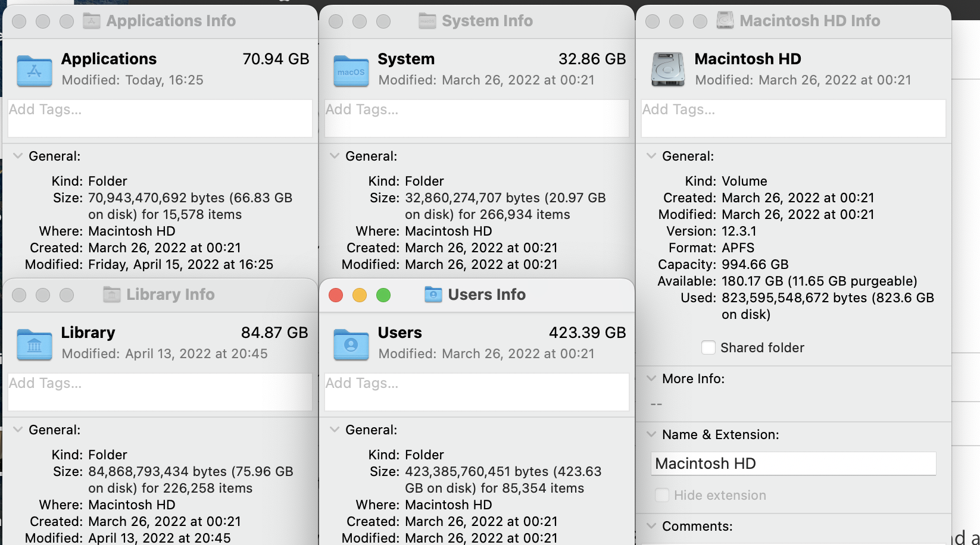Collapse the Comments section
The width and height of the screenshot is (980, 545).
pos(651,526)
